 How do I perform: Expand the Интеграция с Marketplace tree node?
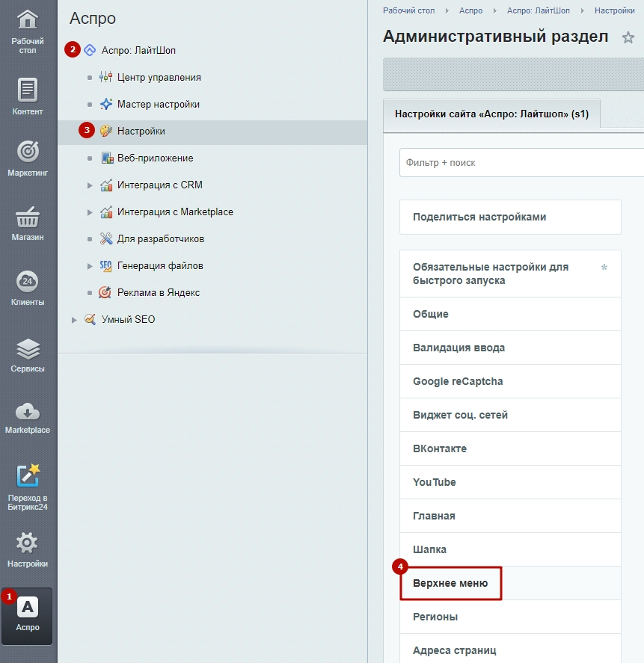click(x=90, y=212)
